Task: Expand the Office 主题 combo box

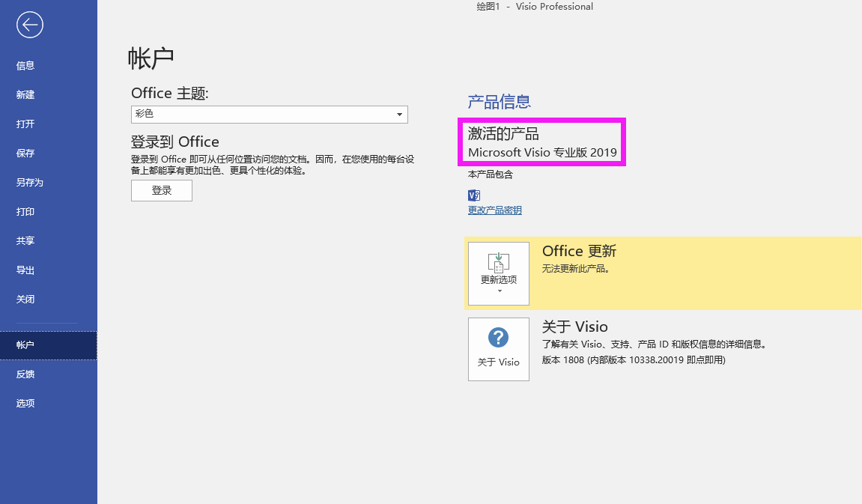Action: (269, 115)
